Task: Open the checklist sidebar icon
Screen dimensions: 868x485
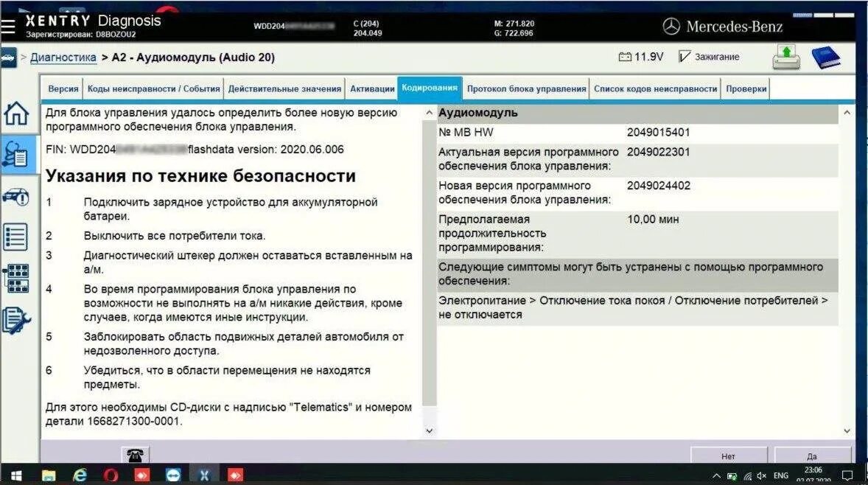Action: click(x=15, y=237)
